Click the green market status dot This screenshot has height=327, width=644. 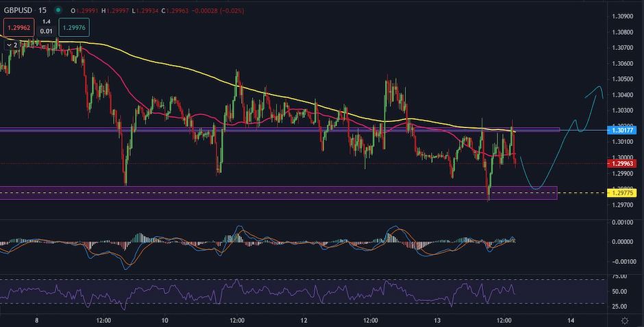click(58, 10)
